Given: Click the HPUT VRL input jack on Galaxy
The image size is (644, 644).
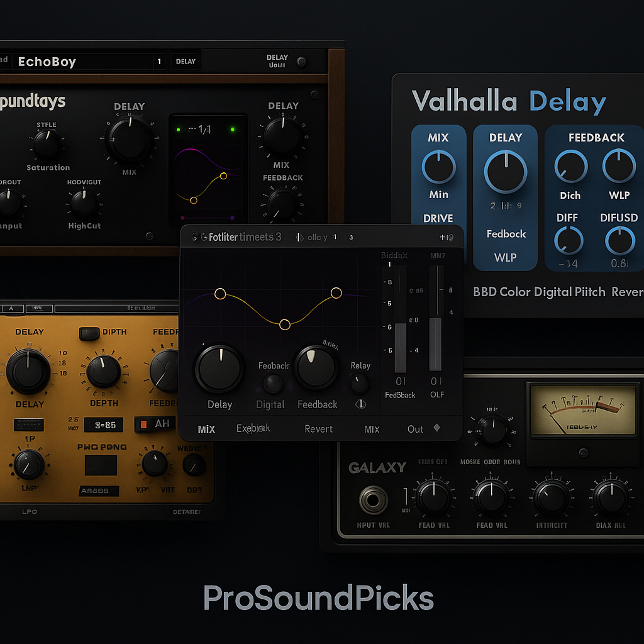Looking at the screenshot, I should pyautogui.click(x=373, y=500).
